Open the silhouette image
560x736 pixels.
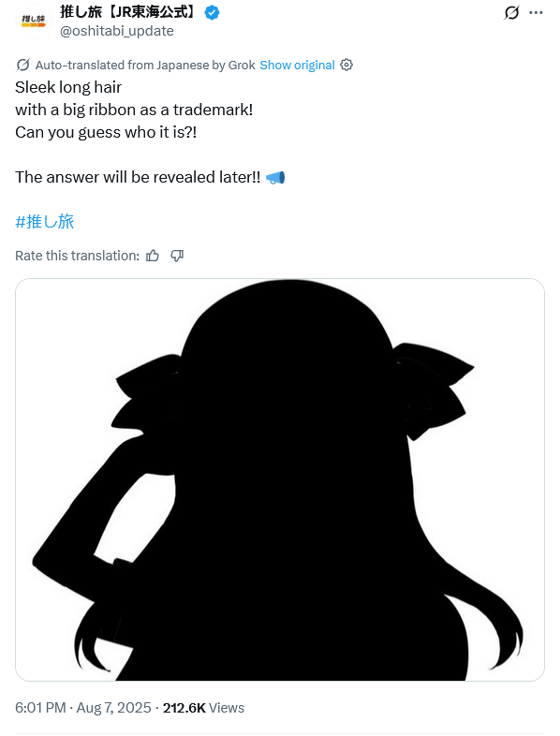pos(280,479)
